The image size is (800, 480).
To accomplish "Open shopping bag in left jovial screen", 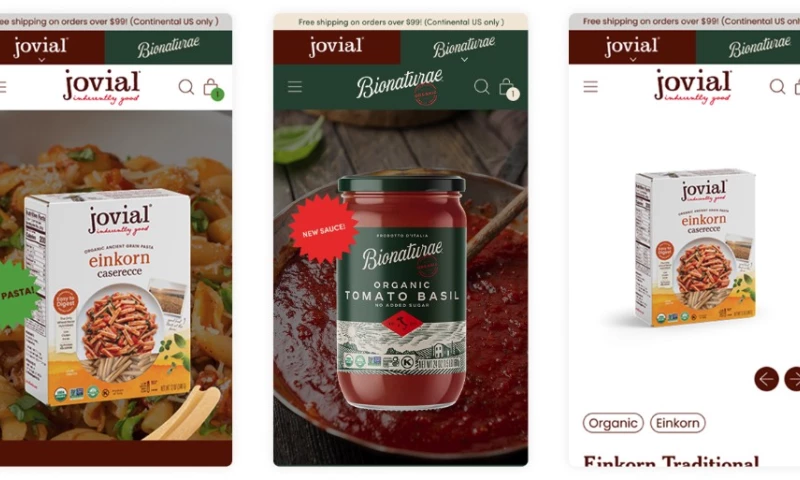I will pos(213,88).
